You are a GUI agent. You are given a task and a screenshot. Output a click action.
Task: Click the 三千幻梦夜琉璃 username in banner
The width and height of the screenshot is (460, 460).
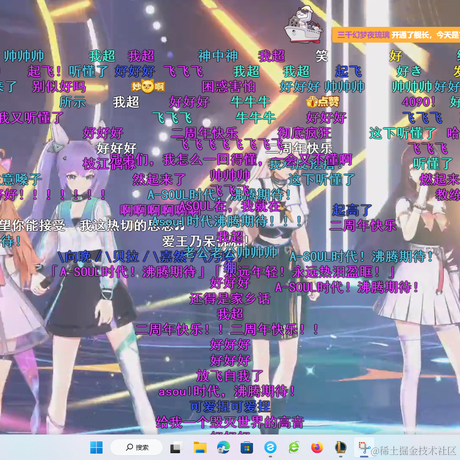(x=363, y=35)
